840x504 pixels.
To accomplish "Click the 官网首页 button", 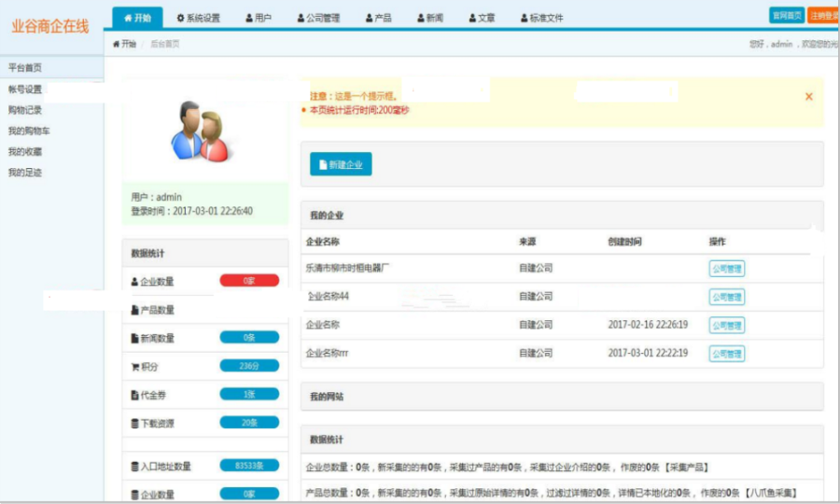I will pos(787,16).
